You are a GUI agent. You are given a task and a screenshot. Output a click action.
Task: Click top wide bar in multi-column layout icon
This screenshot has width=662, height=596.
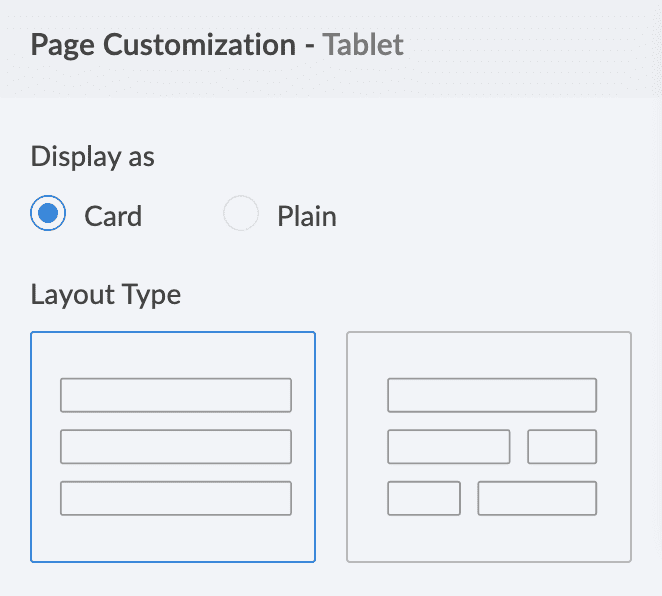click(x=492, y=395)
